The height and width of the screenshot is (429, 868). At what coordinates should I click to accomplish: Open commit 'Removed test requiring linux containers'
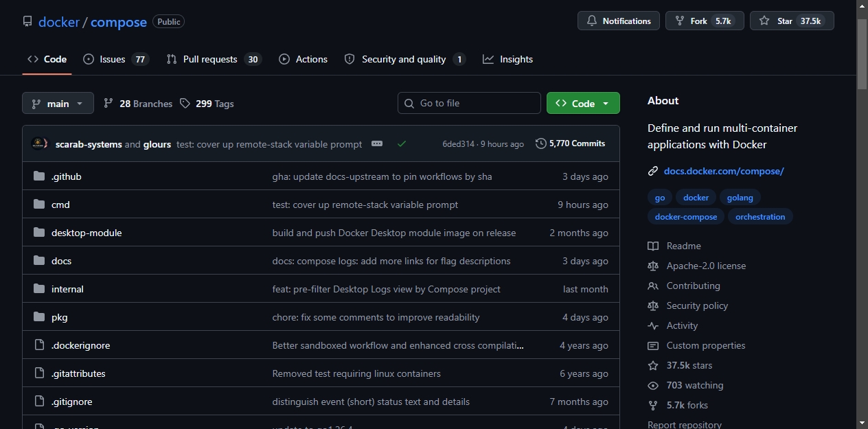(356, 373)
